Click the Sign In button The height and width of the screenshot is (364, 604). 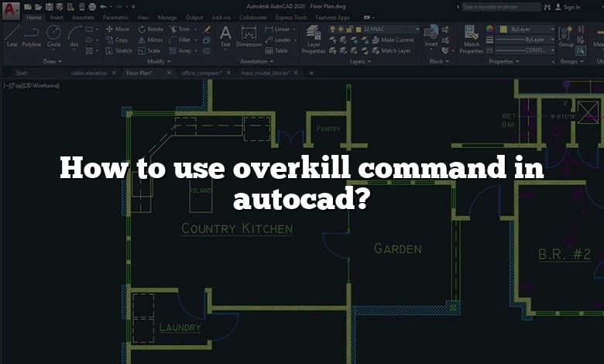(571, 7)
